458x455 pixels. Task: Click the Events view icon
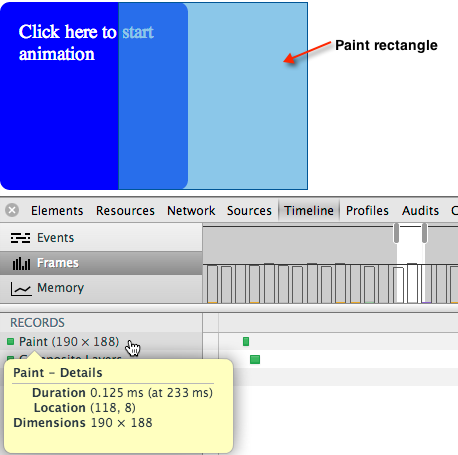pos(20,238)
